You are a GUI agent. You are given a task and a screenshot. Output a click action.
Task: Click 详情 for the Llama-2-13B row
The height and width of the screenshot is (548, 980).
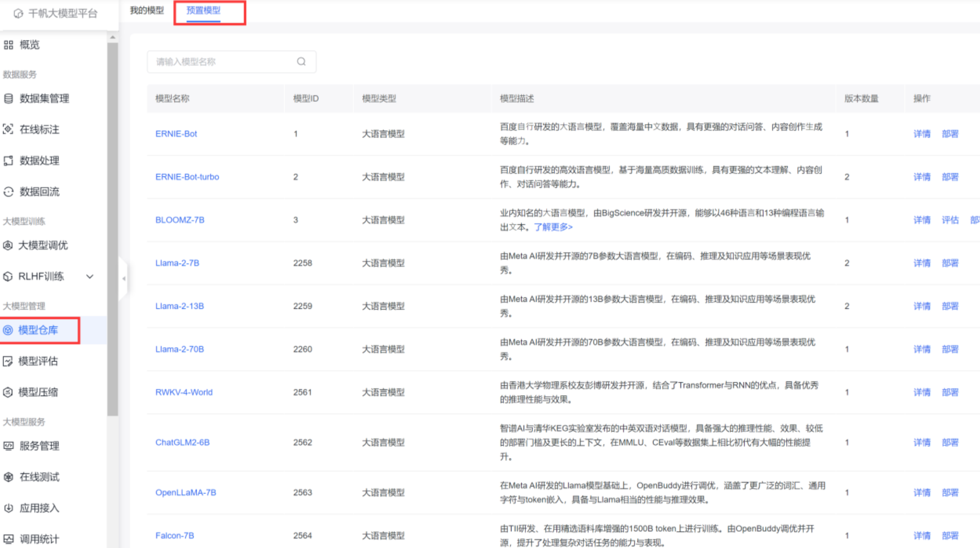[x=922, y=306]
